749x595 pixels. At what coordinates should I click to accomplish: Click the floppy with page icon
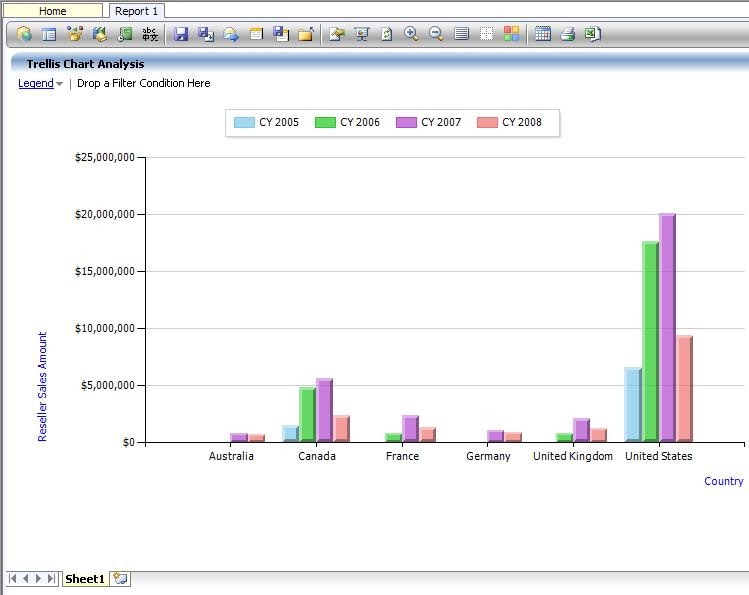point(281,34)
